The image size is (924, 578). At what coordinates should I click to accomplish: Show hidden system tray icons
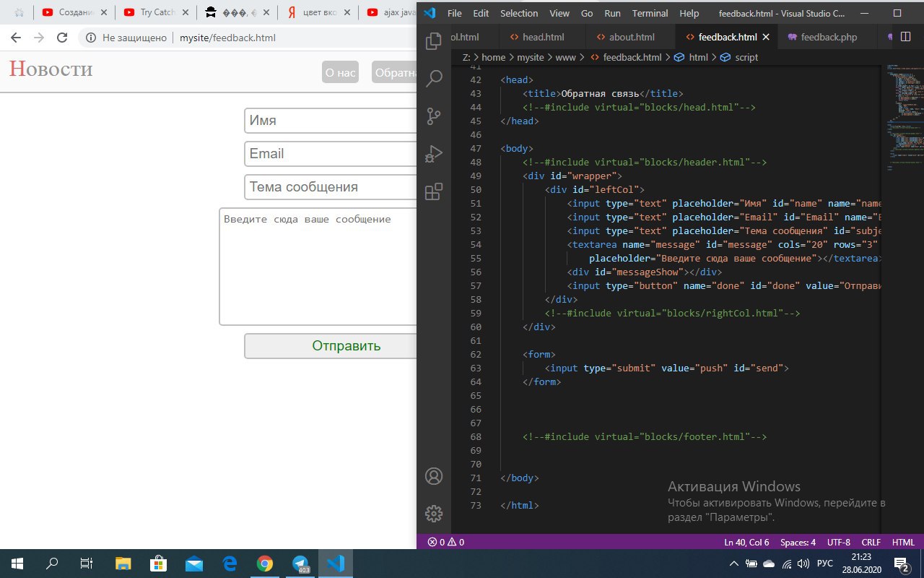pos(734,564)
